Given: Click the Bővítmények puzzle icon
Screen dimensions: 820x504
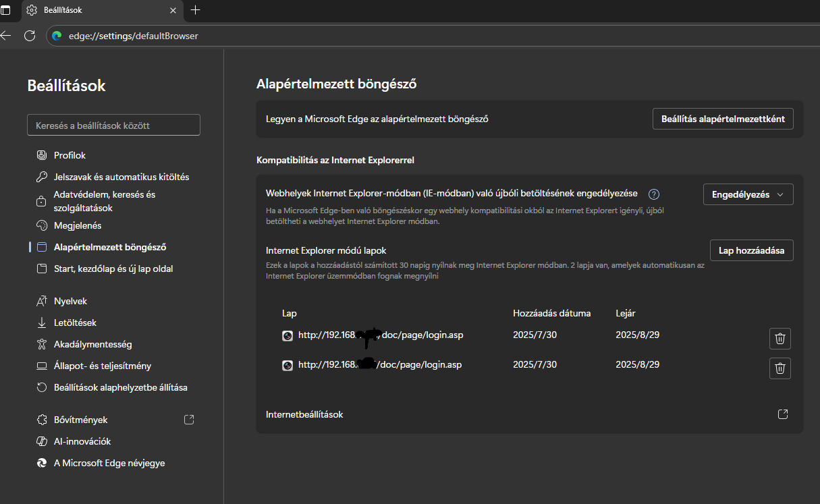Looking at the screenshot, I should [42, 420].
